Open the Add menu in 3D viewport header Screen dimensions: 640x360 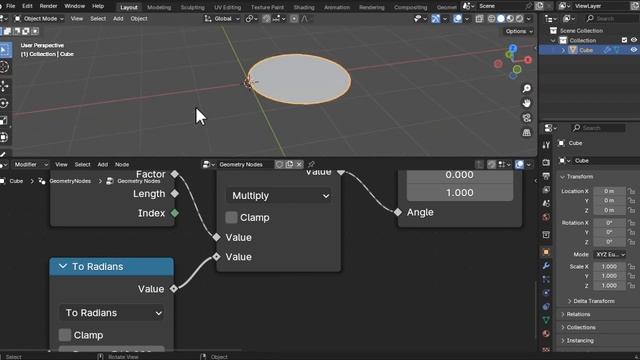tap(118, 19)
